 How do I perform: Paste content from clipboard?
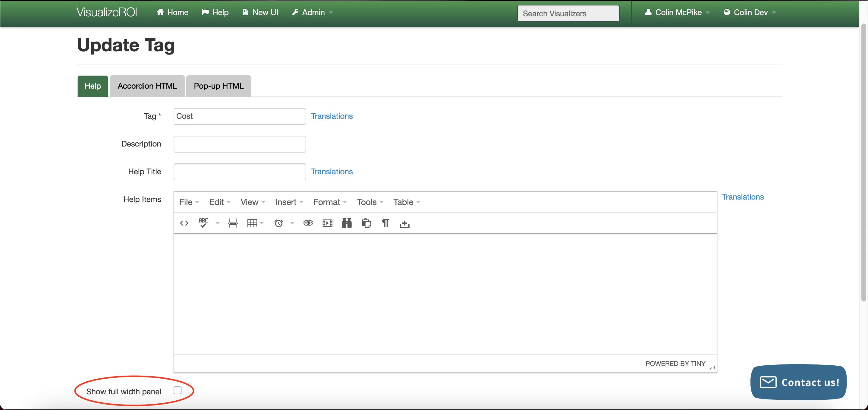click(x=366, y=223)
